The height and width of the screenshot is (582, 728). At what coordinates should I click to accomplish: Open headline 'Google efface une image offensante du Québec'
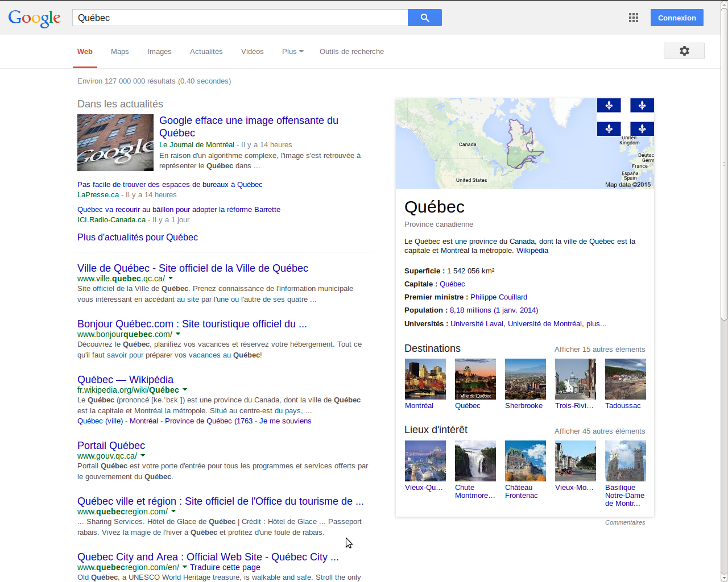249,127
